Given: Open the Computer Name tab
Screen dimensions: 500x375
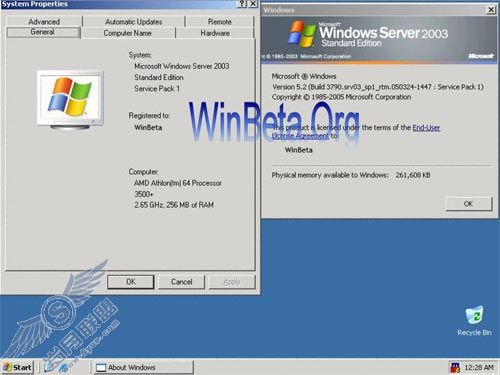Looking at the screenshot, I should (x=128, y=33).
